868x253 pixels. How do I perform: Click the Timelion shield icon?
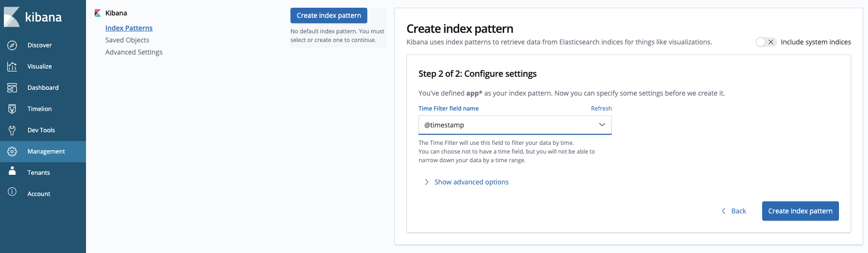click(12, 109)
